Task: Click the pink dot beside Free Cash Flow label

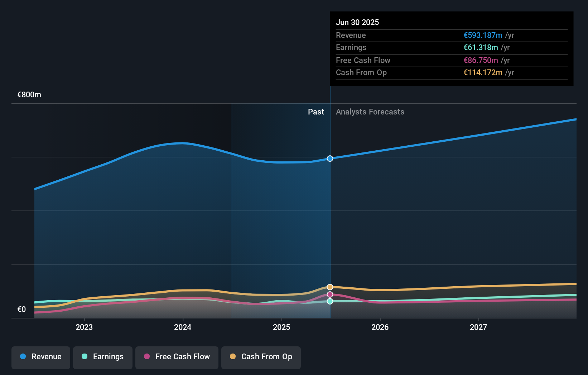Action: tap(147, 356)
